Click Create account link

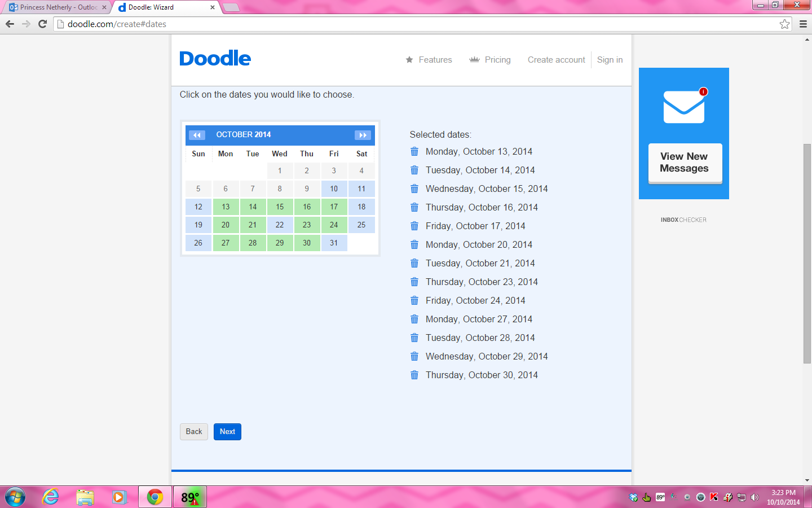coord(557,60)
